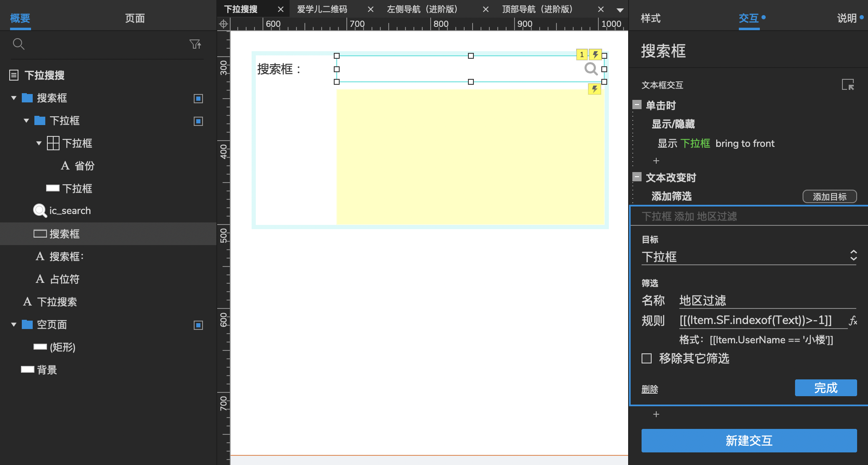
Task: Add action under 单击时 with plus icon
Action: (656, 161)
